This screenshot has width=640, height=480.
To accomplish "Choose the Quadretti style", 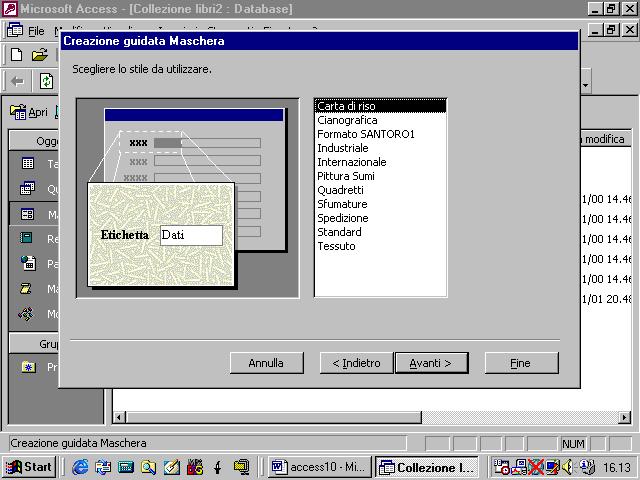I will pos(380,190).
